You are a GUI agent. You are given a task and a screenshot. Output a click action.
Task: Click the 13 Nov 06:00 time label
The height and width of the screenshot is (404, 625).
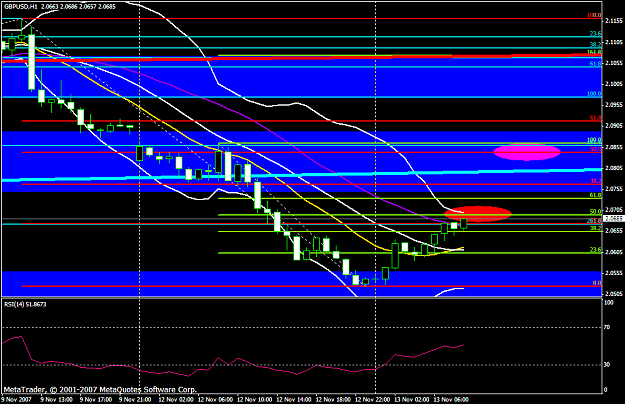[451, 399]
